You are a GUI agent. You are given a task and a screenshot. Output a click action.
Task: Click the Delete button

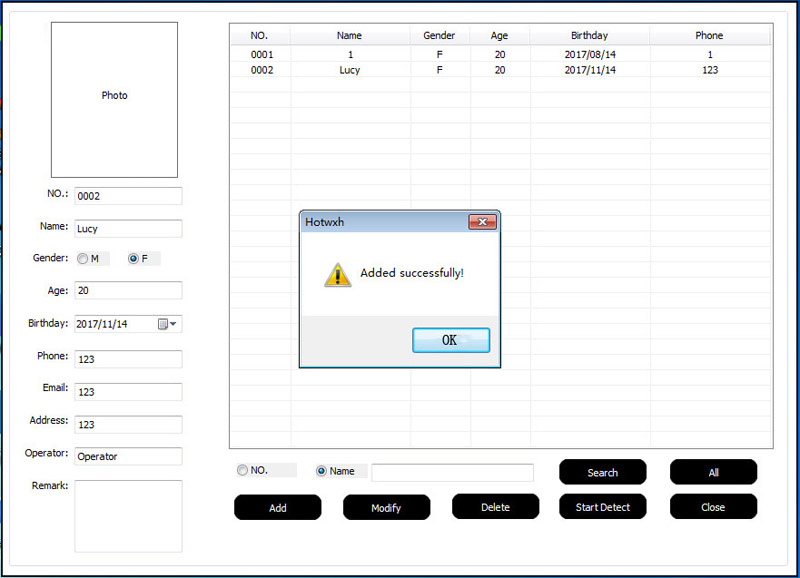pos(495,507)
